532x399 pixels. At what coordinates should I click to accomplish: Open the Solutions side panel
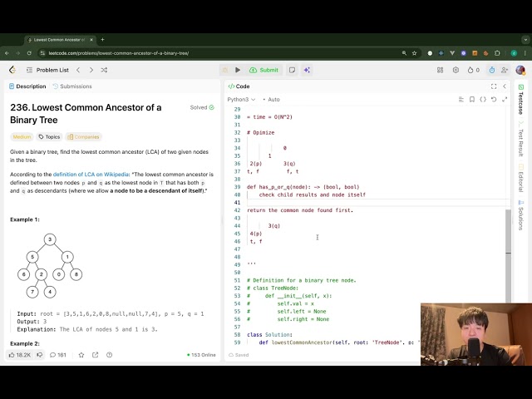coord(521,215)
